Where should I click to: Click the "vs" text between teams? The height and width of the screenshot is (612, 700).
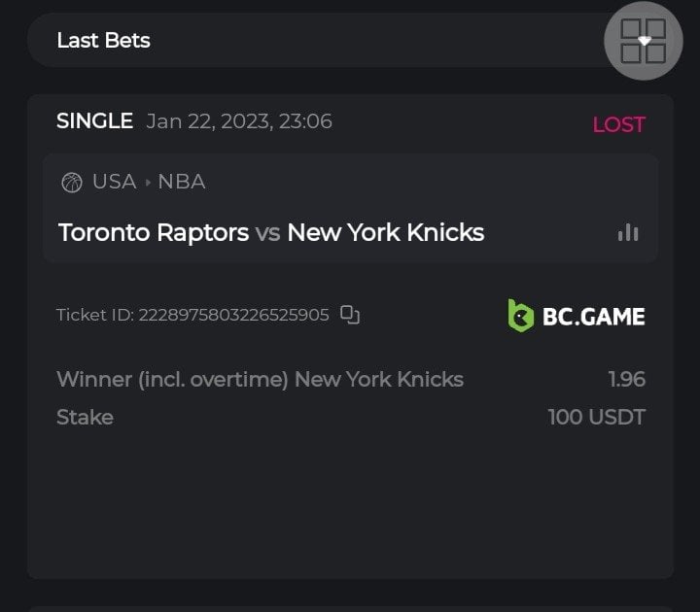[267, 233]
